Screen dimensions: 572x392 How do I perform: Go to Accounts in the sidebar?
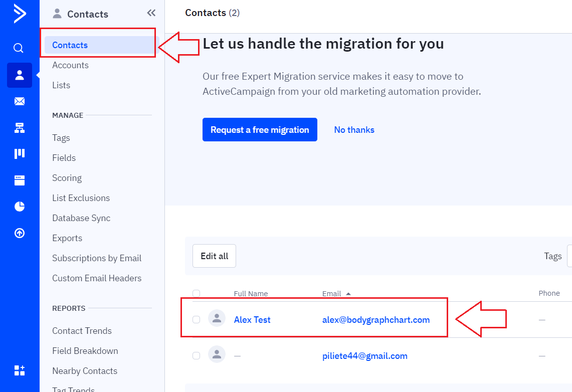70,65
